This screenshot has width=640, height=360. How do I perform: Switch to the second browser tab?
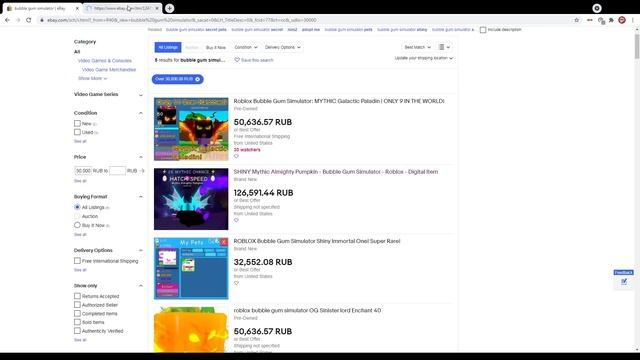[122, 8]
